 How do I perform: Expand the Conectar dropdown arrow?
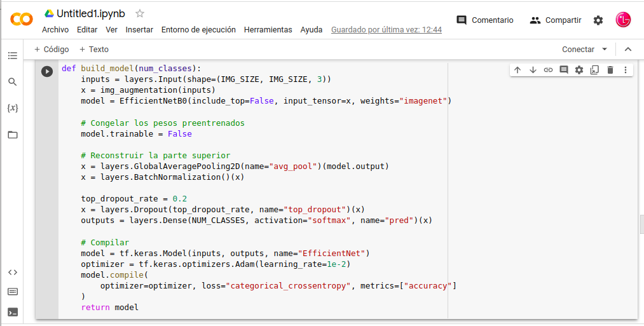(x=605, y=50)
